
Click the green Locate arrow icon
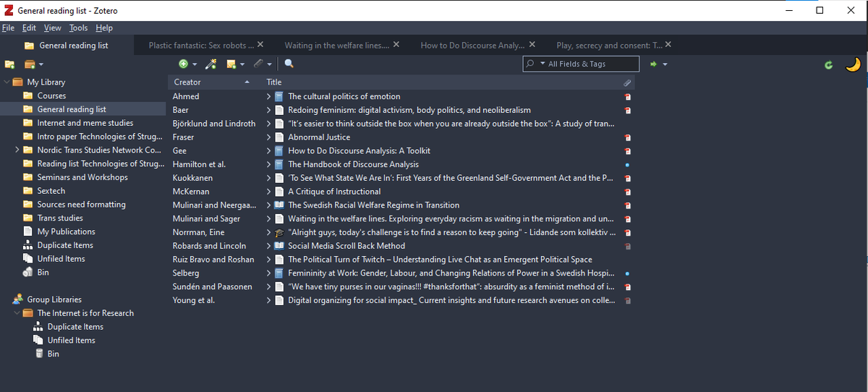coord(654,64)
